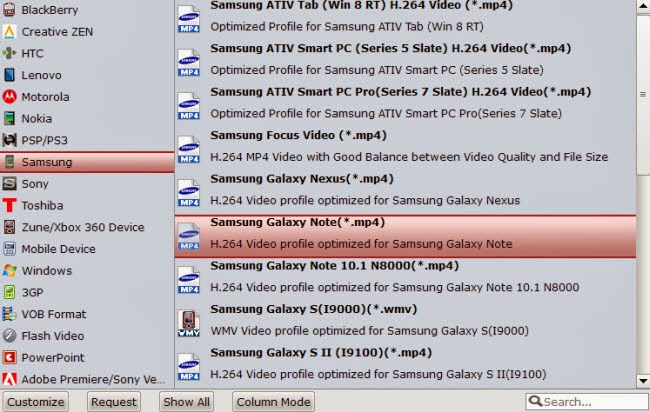Select Samsung Focus Video (*.mp4) title
Screen dimensions: 650x412
(298, 135)
